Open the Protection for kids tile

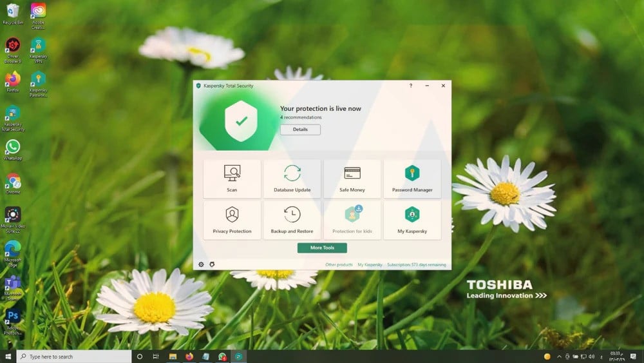[x=352, y=221]
